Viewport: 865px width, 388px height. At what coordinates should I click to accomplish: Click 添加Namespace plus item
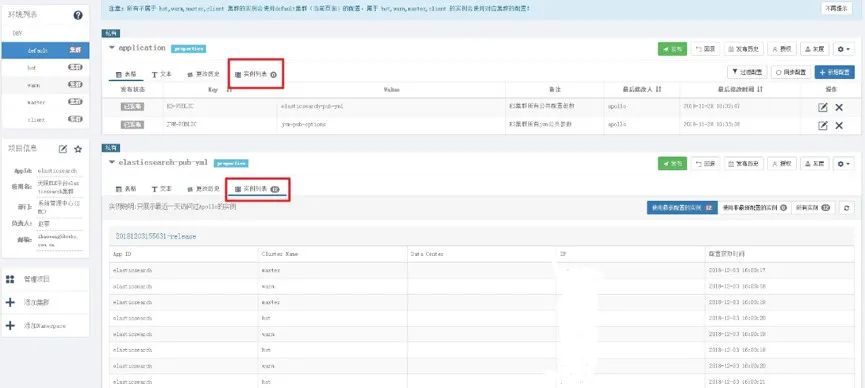pyautogui.click(x=45, y=326)
